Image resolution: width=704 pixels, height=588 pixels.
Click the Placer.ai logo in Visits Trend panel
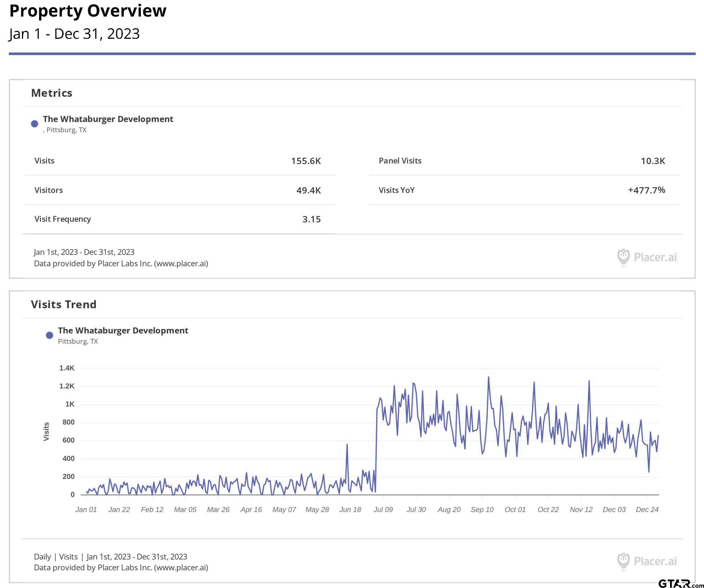[646, 561]
